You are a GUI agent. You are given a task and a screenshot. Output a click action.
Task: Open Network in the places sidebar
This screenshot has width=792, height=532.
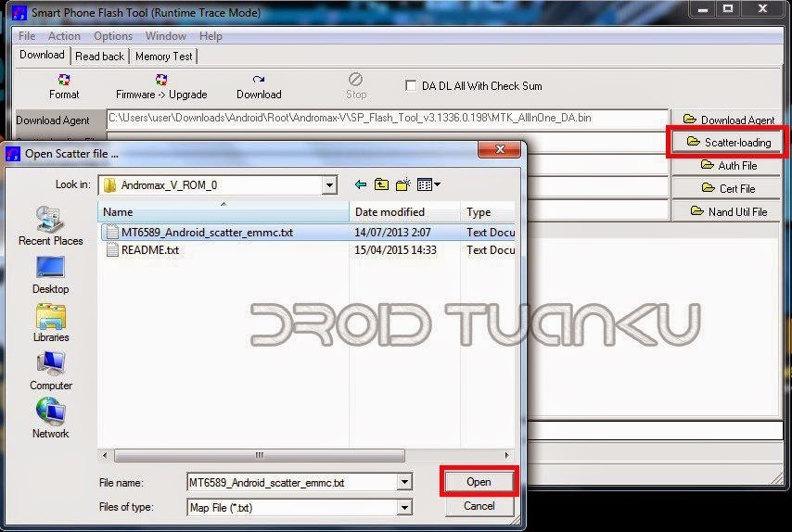pos(50,418)
